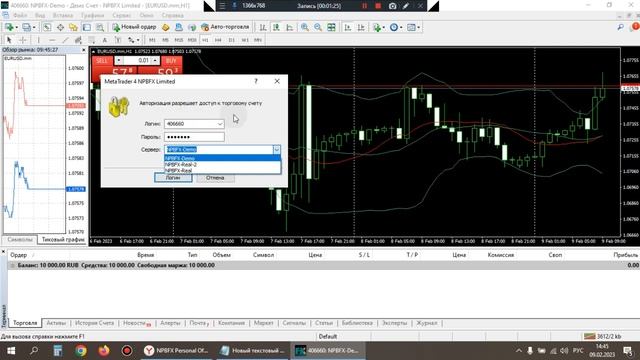The height and width of the screenshot is (360, 640).
Task: Click the Пароль password field
Action: tap(194, 137)
